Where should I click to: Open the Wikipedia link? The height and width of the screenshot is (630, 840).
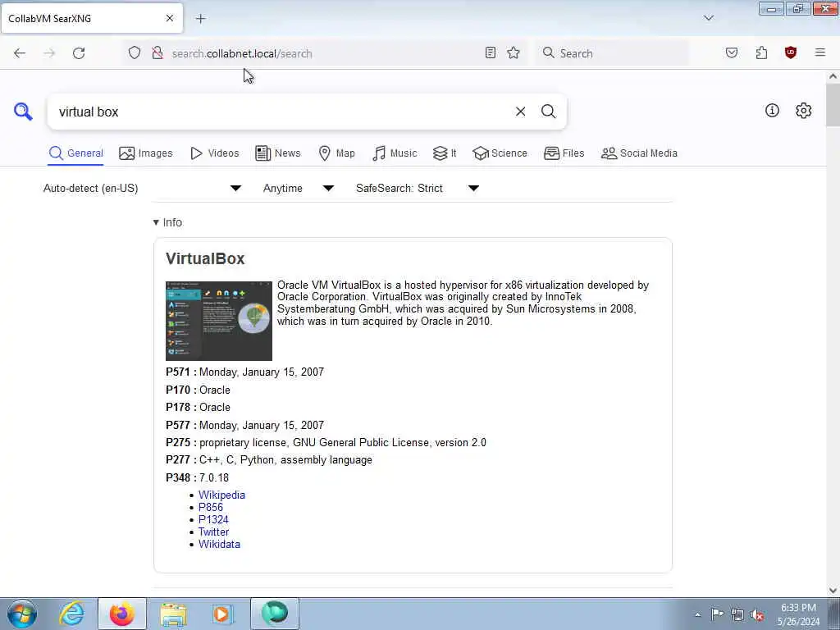[x=221, y=495]
